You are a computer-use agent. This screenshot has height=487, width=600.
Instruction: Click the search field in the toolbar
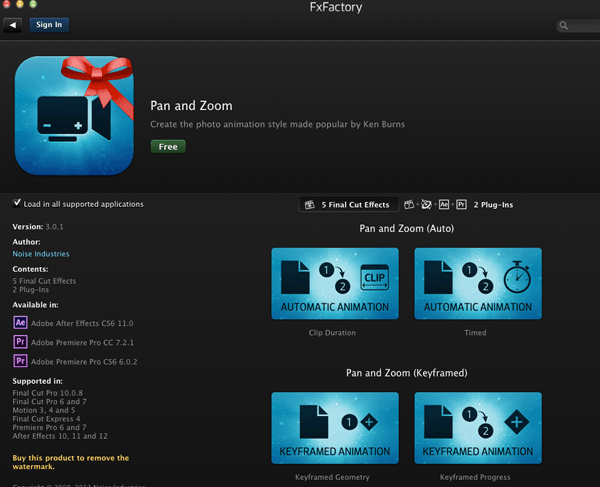point(578,26)
